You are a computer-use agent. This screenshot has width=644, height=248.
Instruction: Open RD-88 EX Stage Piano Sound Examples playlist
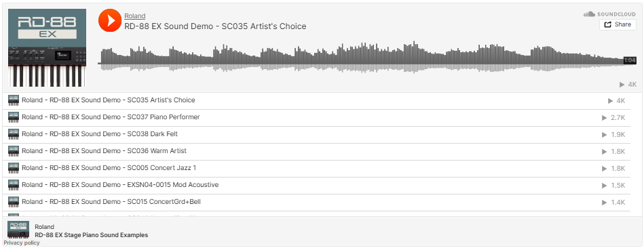point(91,235)
